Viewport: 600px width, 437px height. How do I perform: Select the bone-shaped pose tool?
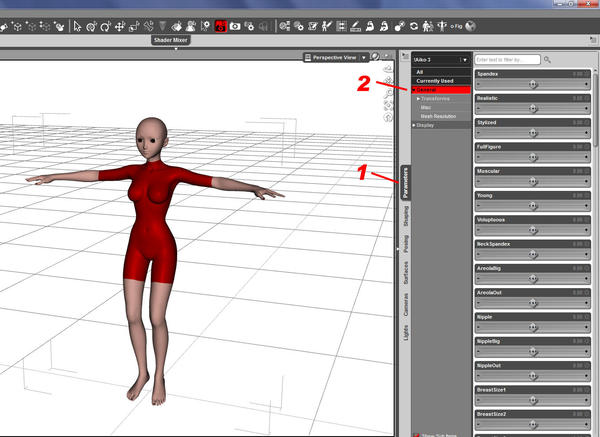pos(148,26)
